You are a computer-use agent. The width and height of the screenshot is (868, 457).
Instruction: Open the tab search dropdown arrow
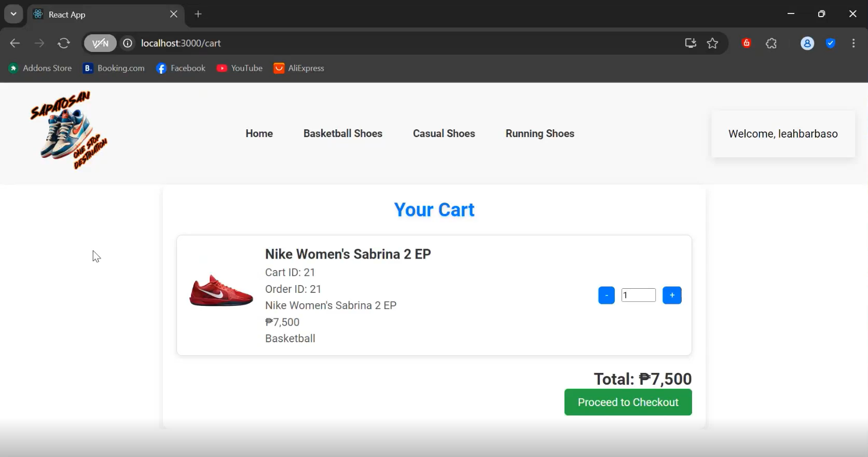[x=13, y=14]
